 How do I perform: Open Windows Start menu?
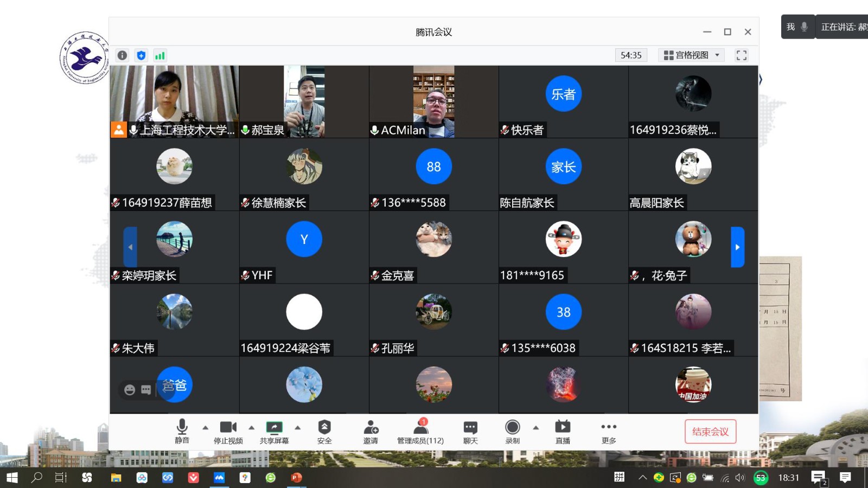[12, 477]
